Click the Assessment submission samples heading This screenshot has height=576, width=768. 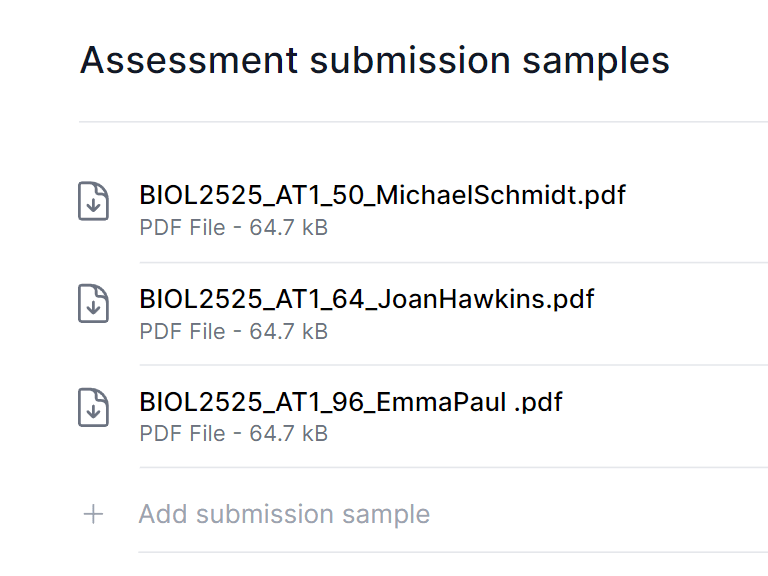(x=374, y=60)
